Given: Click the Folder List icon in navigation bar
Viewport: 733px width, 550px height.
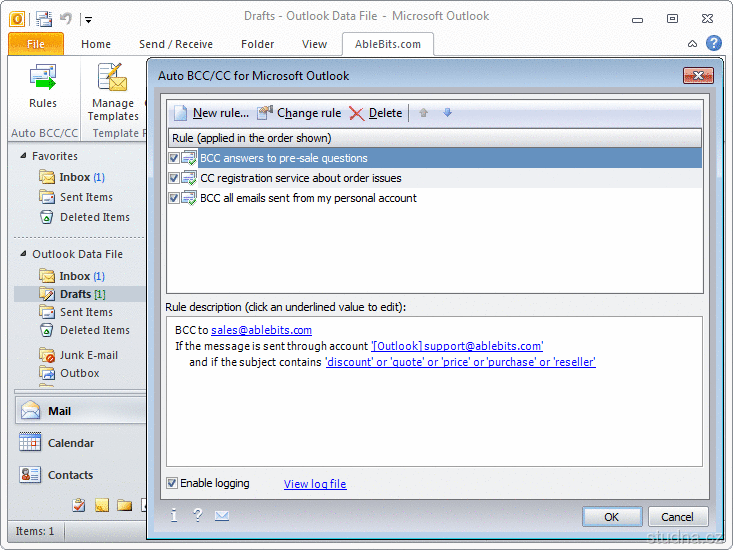Looking at the screenshot, I should tap(124, 505).
